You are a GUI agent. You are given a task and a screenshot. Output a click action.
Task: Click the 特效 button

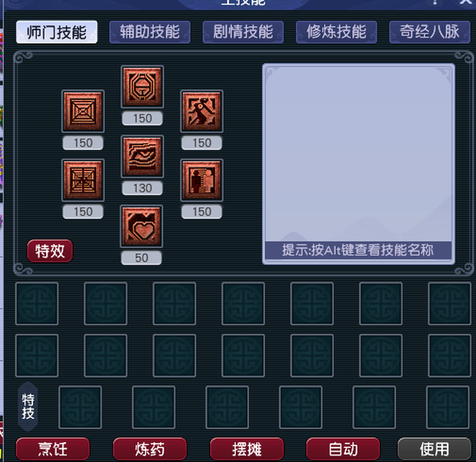click(x=50, y=251)
